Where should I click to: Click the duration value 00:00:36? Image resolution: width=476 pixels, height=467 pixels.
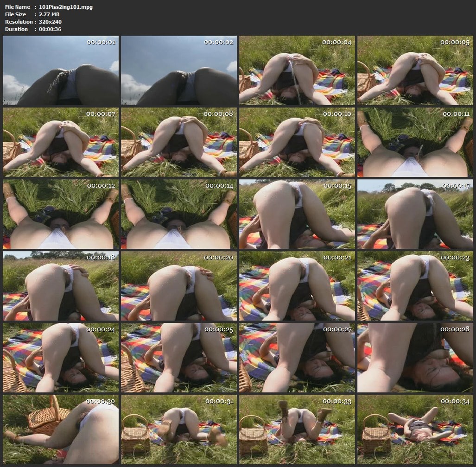[50, 30]
